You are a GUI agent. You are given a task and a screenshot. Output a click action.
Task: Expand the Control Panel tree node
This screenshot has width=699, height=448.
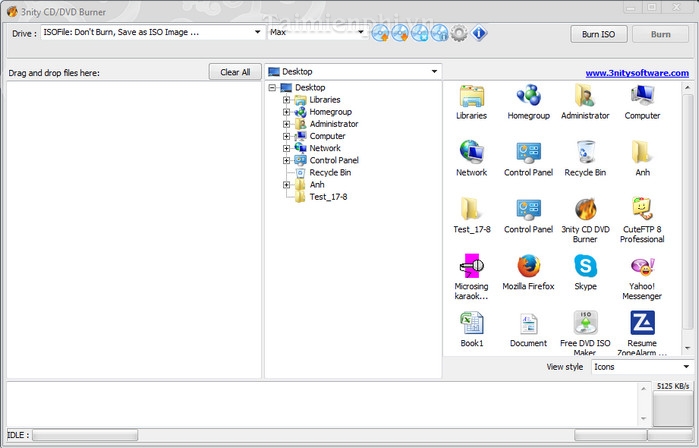click(286, 160)
